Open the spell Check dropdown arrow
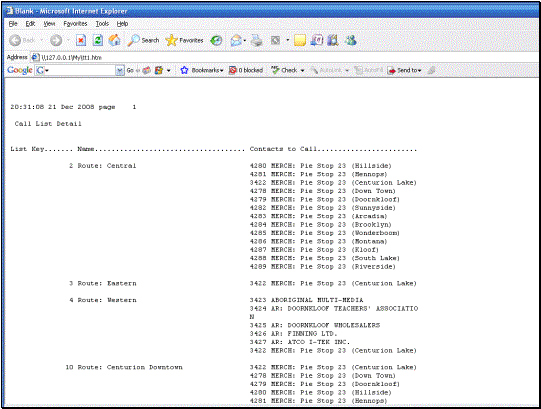The width and height of the screenshot is (541, 409). click(302, 70)
